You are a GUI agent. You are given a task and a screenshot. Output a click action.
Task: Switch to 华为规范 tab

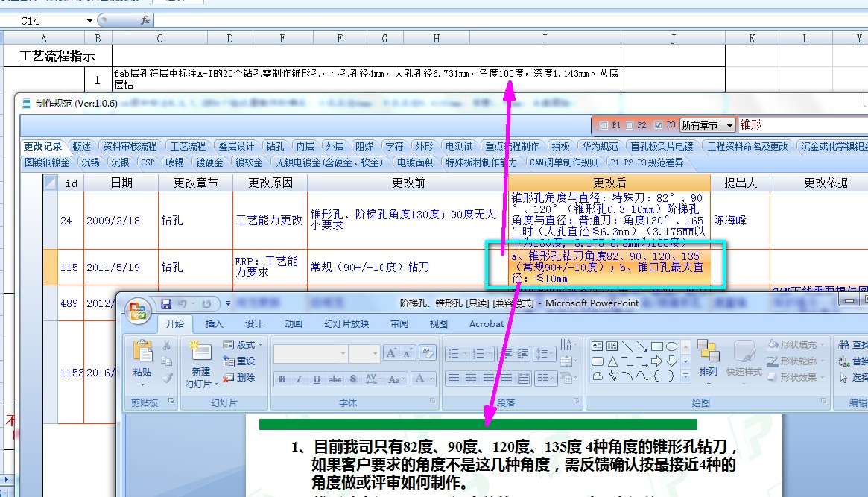click(600, 147)
